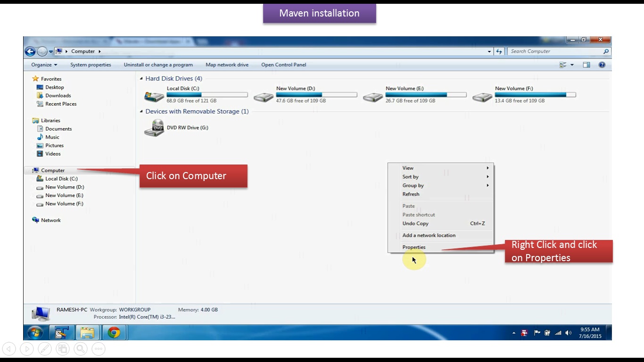Click the Forward arrow in Explorer

pos(42,51)
